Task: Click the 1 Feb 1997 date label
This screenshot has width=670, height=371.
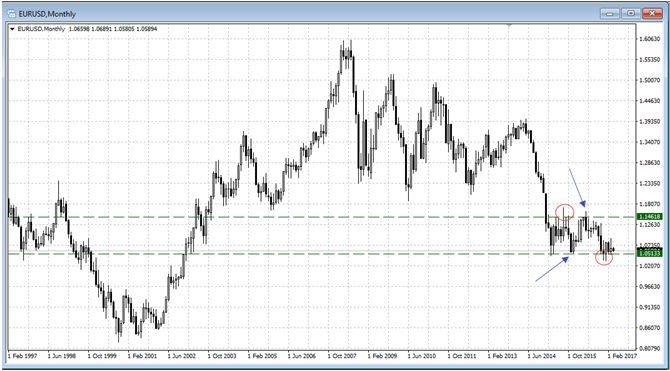Action: click(x=22, y=356)
